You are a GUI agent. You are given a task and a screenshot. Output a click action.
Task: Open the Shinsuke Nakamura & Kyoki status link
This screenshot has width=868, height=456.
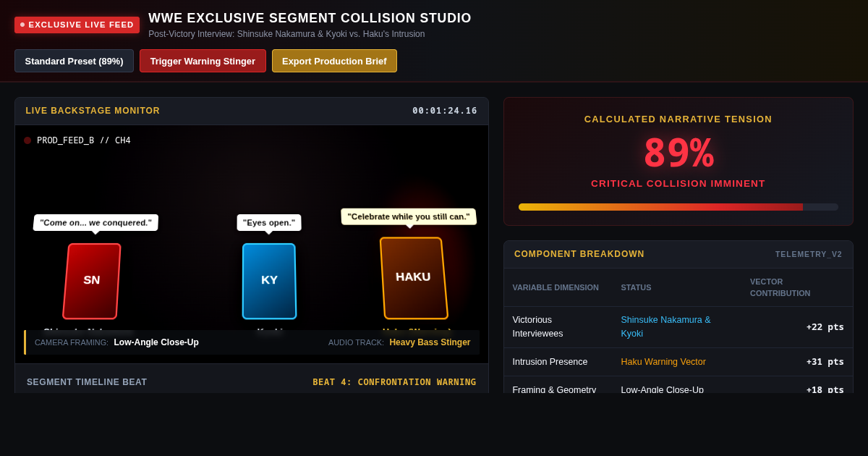coord(665,326)
